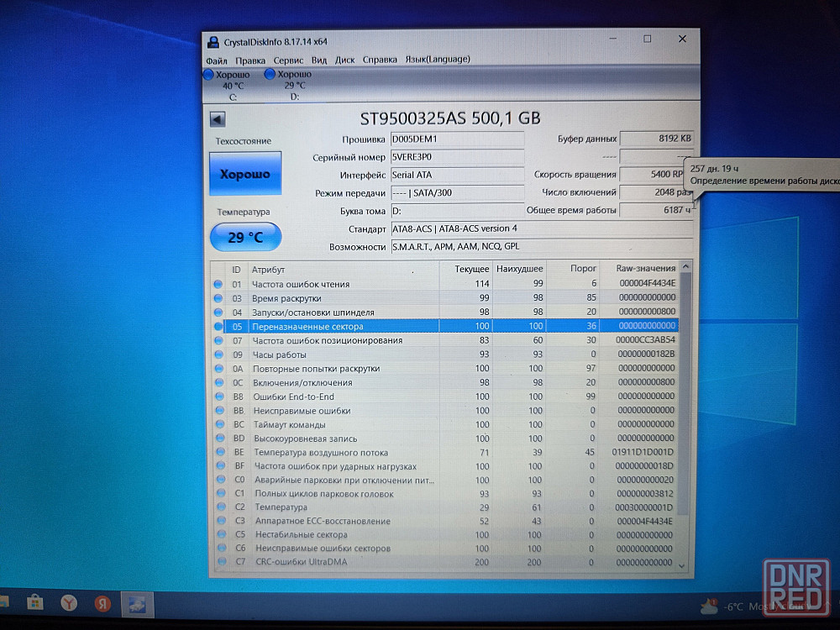Select the Частота ошибок позиционирования row
The width and height of the screenshot is (840, 630).
coord(445,340)
